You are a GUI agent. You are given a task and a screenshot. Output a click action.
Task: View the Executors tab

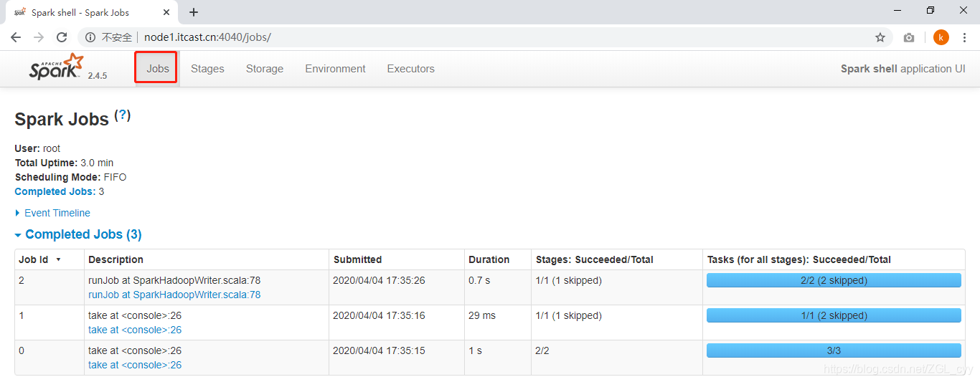[410, 69]
